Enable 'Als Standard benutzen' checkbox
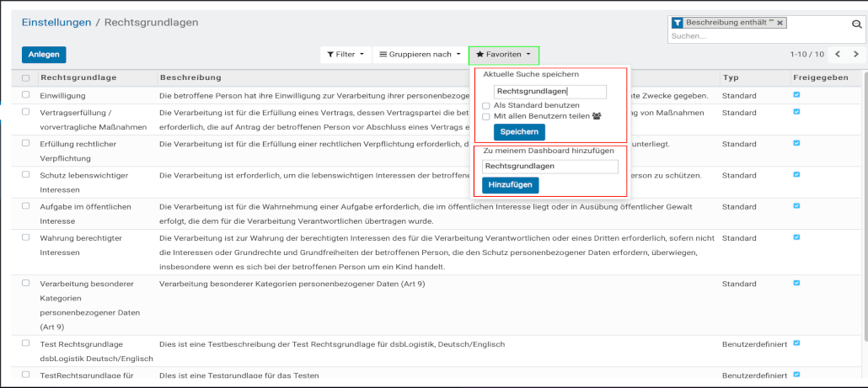 (485, 105)
